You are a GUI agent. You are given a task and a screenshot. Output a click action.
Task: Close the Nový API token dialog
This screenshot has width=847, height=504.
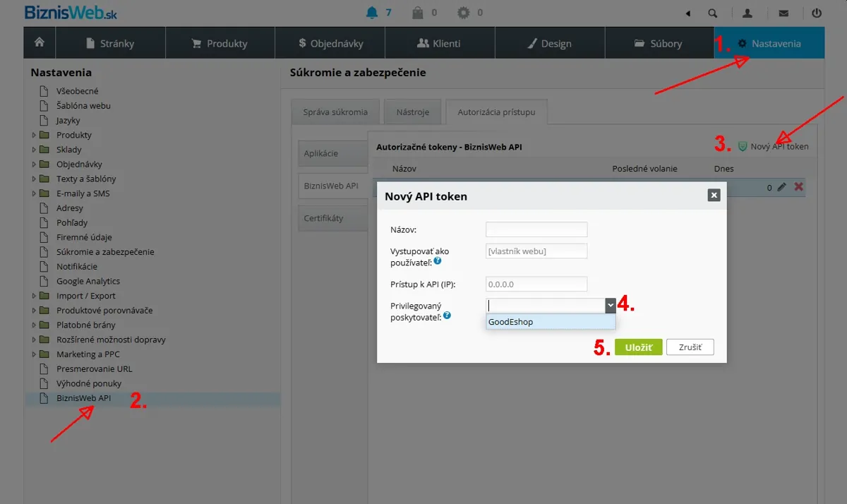[714, 196]
